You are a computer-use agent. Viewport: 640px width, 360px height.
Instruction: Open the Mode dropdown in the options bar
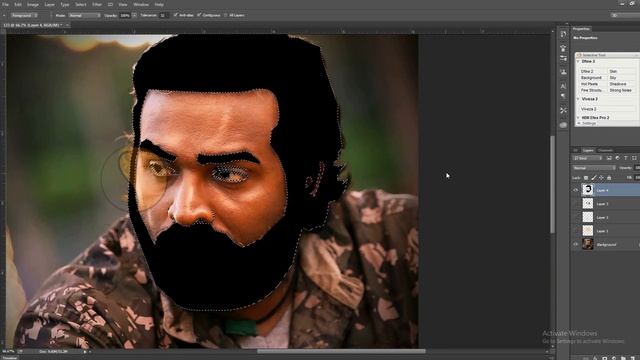click(x=84, y=15)
